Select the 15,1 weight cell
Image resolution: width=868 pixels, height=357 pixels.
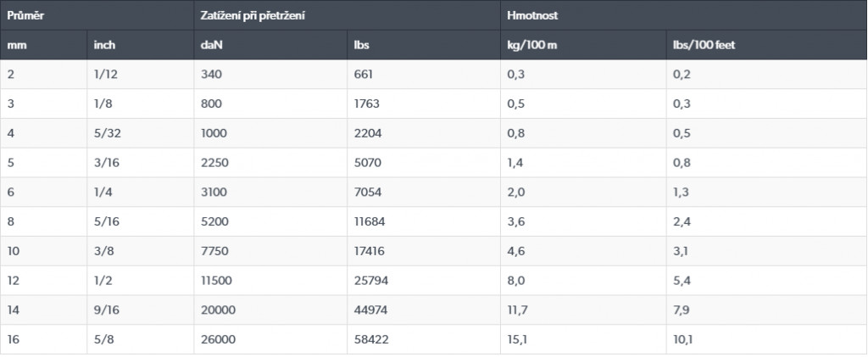coord(517,340)
